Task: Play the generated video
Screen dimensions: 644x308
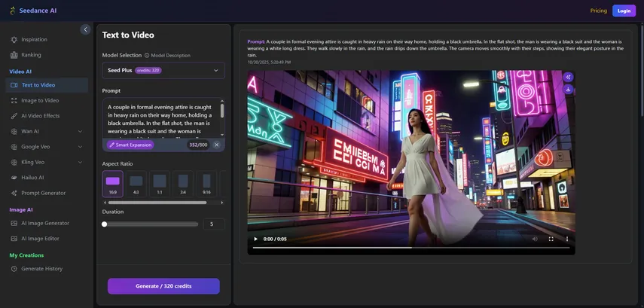Action: pyautogui.click(x=255, y=239)
